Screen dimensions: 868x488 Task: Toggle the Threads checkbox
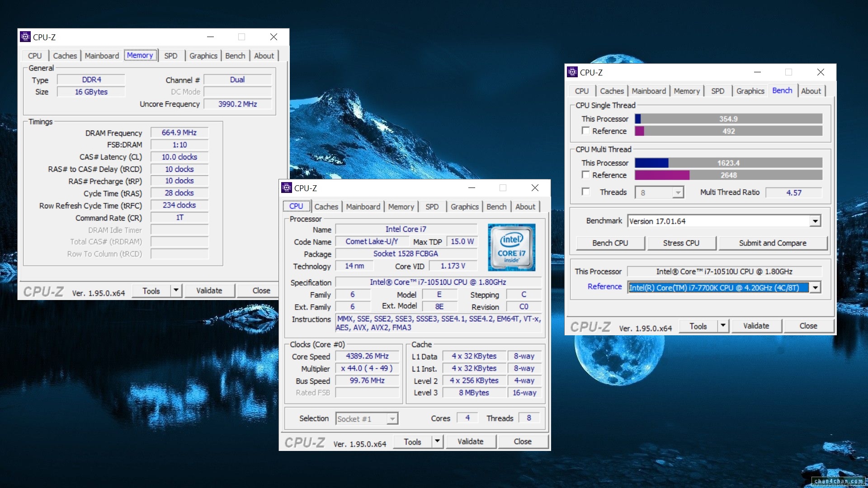[x=586, y=192]
